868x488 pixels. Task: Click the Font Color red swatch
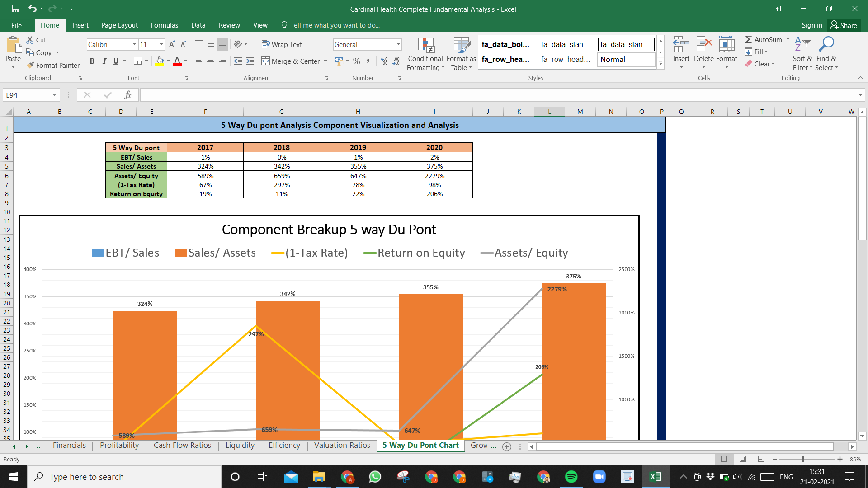[177, 61]
